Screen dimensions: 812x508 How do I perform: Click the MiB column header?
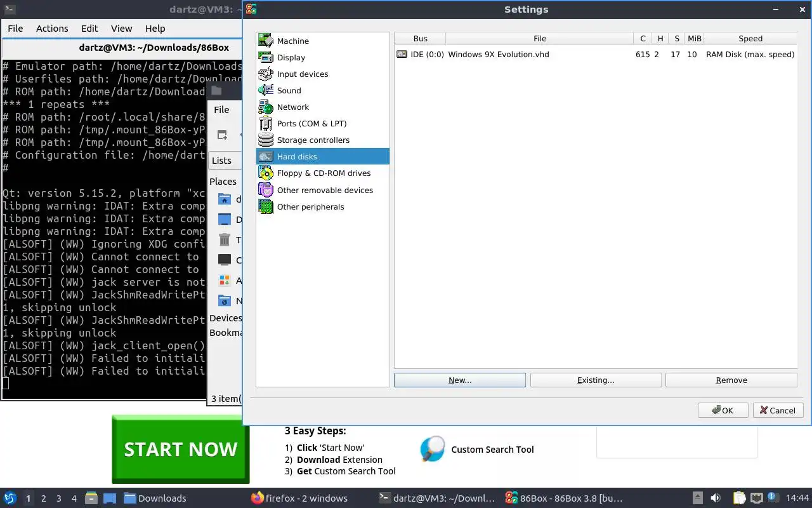[694, 38]
